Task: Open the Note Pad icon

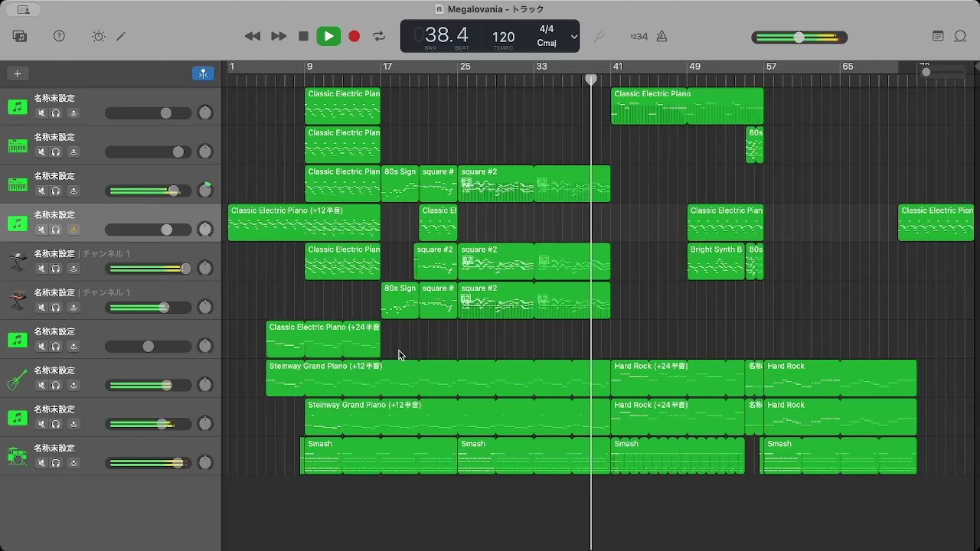Action: [x=938, y=36]
